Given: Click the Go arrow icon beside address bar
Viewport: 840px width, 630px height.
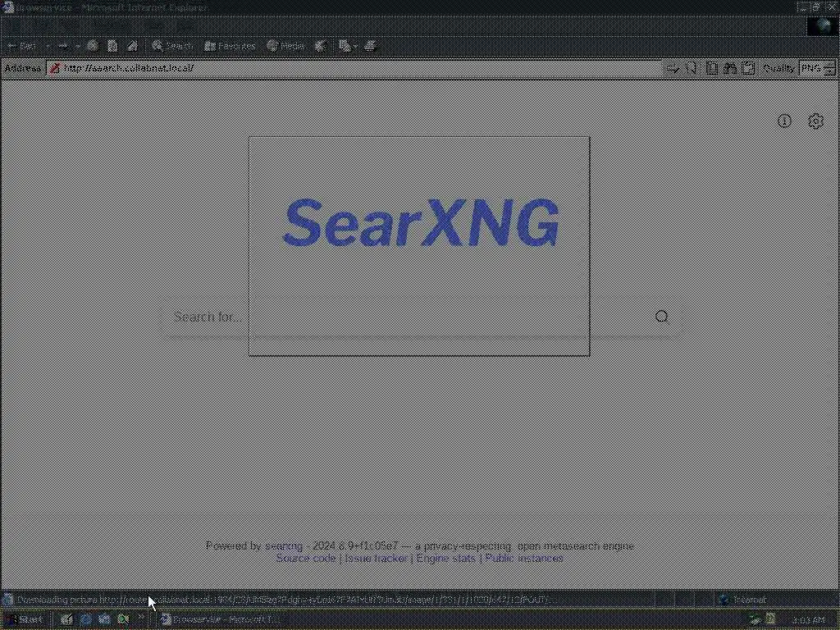Looking at the screenshot, I should 672,68.
